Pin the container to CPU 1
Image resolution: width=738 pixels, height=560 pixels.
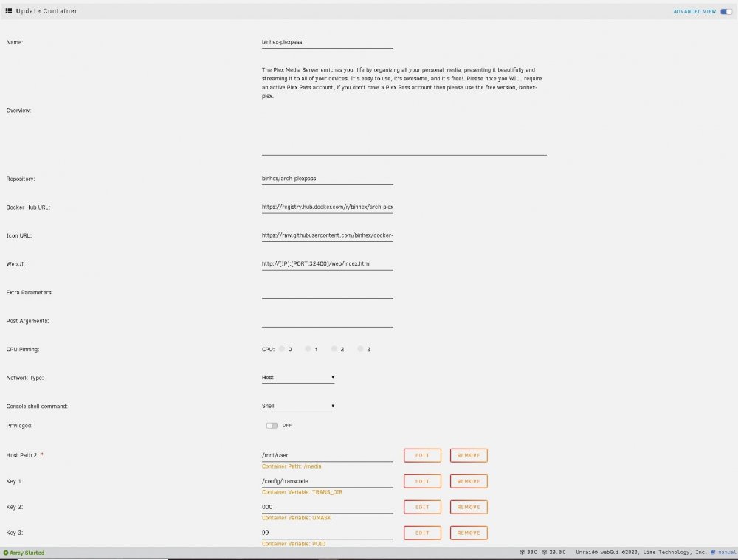[x=308, y=349]
